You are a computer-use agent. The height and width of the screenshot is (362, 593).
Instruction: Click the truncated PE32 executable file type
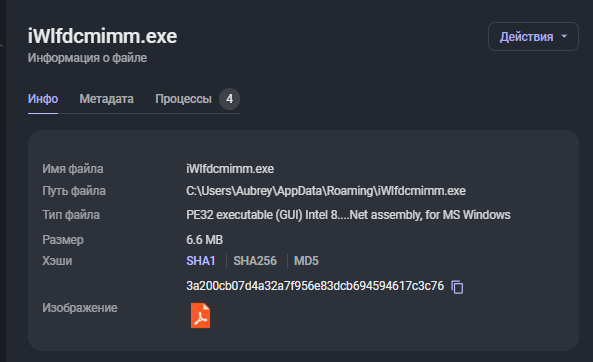click(x=348, y=215)
